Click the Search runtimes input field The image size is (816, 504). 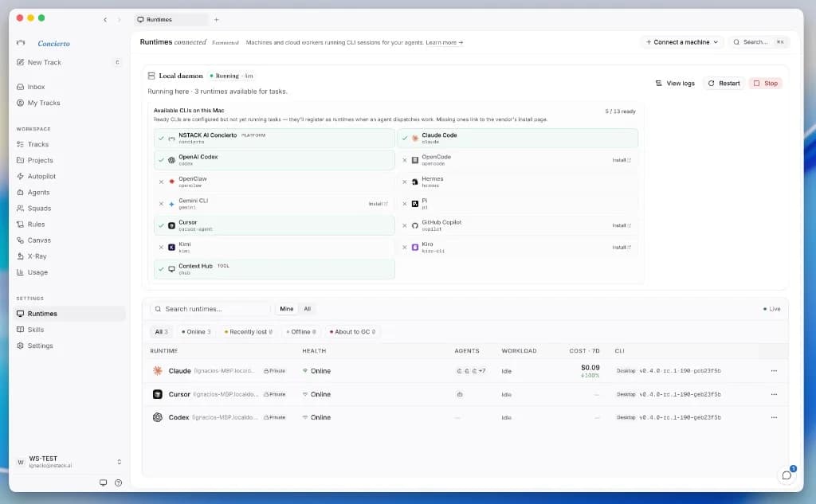(210, 309)
